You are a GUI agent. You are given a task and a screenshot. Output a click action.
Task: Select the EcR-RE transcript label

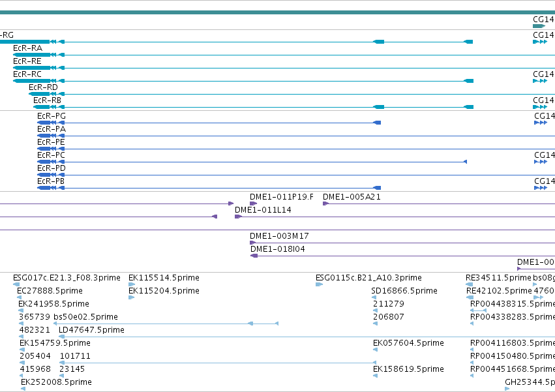[27, 61]
